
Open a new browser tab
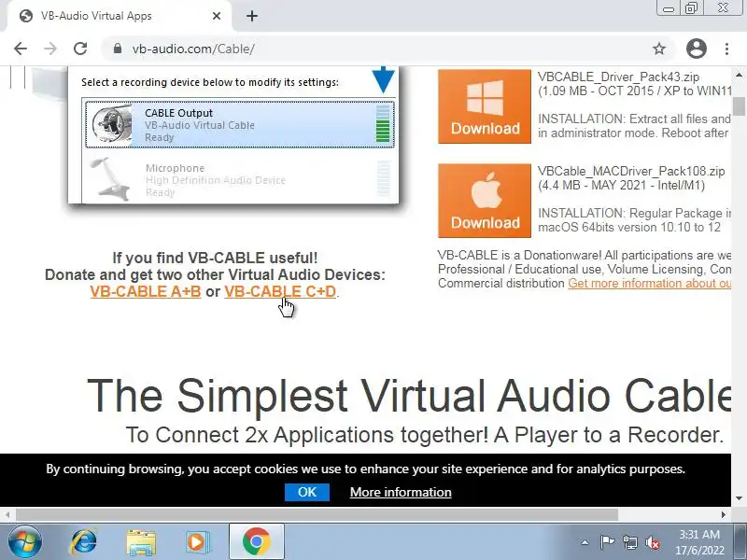[x=252, y=16]
